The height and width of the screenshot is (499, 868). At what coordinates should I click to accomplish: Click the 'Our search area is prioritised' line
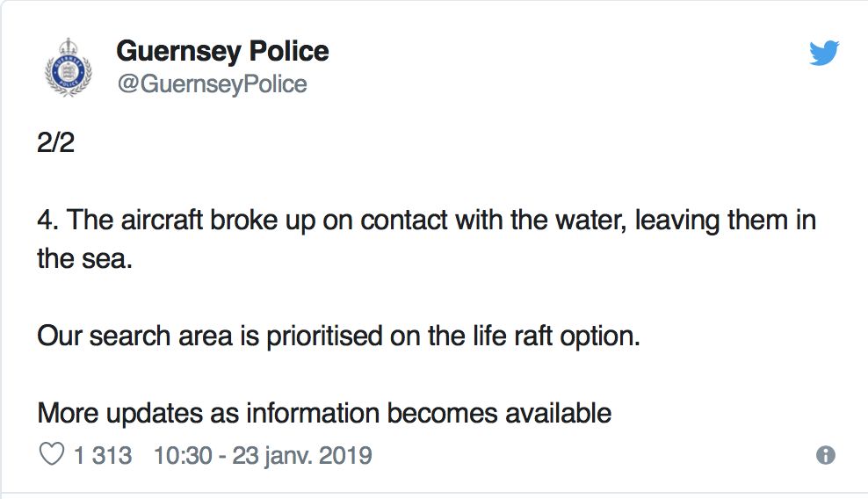(338, 336)
